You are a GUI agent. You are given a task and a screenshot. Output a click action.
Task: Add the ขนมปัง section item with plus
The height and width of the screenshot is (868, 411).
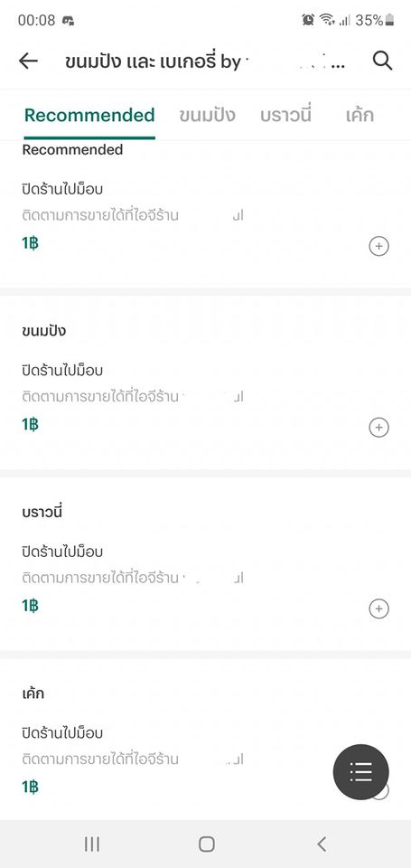point(378,428)
